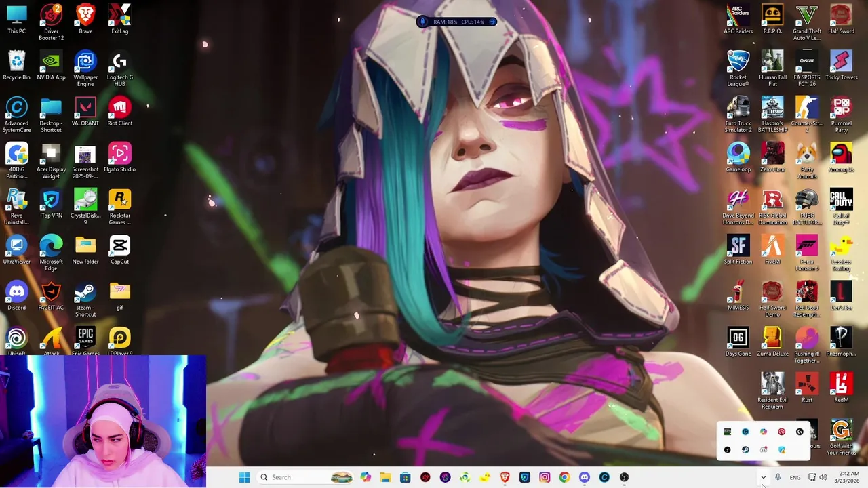This screenshot has width=868, height=488.
Task: Open ENG language input switcher
Action: 795,477
